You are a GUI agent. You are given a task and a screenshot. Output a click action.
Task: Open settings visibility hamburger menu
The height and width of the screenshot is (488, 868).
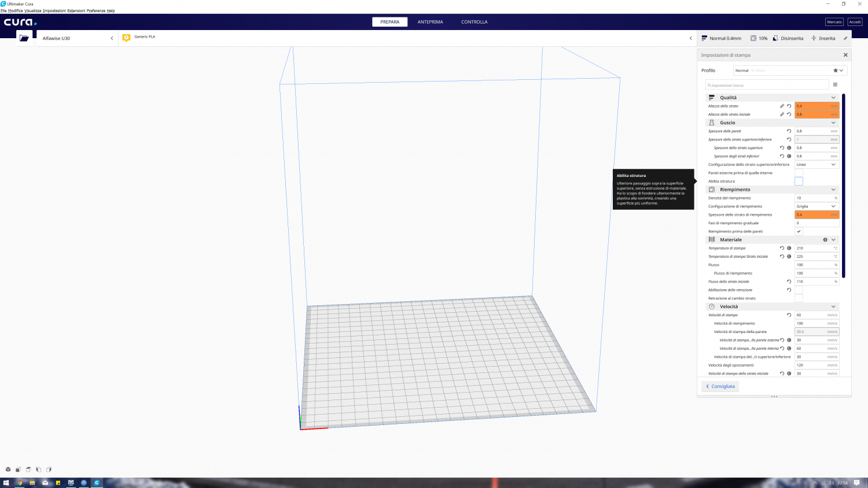click(835, 84)
